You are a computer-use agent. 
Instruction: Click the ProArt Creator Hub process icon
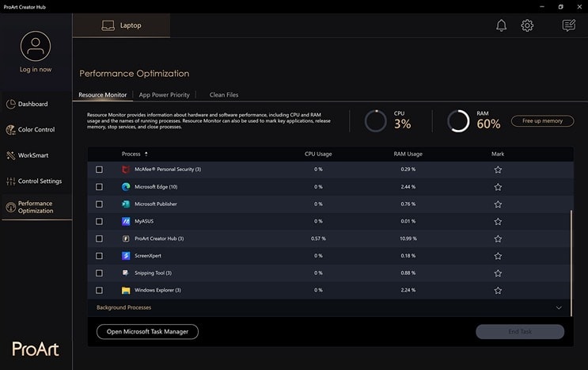click(x=126, y=238)
